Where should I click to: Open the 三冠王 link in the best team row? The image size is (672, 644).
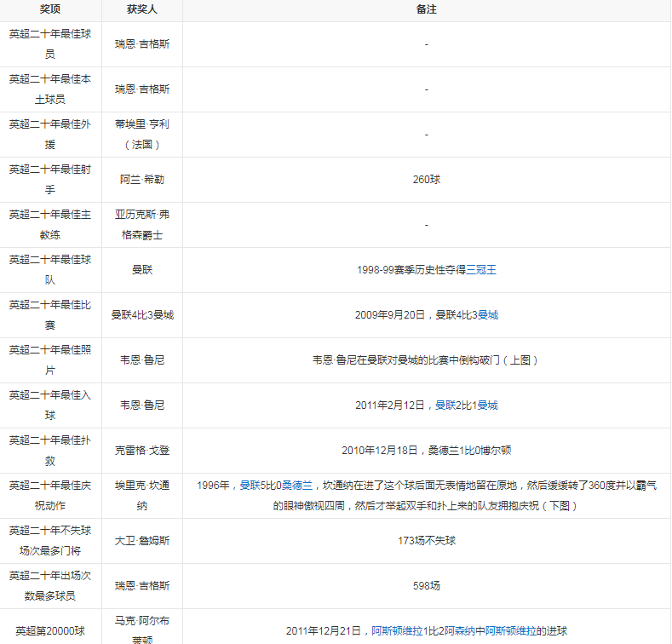click(x=480, y=270)
